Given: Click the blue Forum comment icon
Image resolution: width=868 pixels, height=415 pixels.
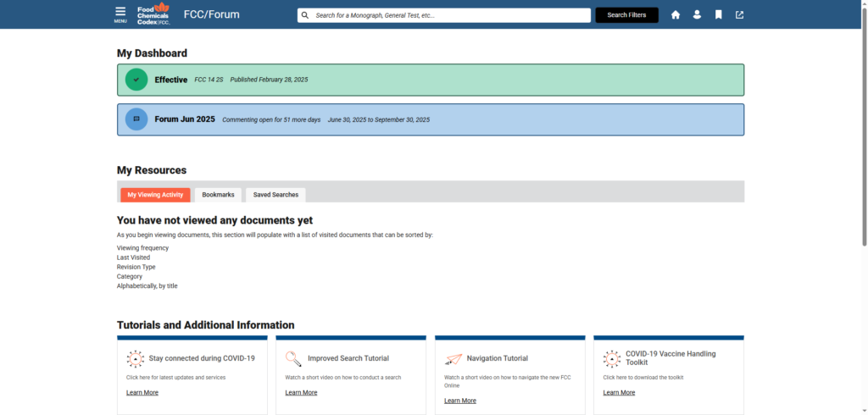Looking at the screenshot, I should (136, 119).
